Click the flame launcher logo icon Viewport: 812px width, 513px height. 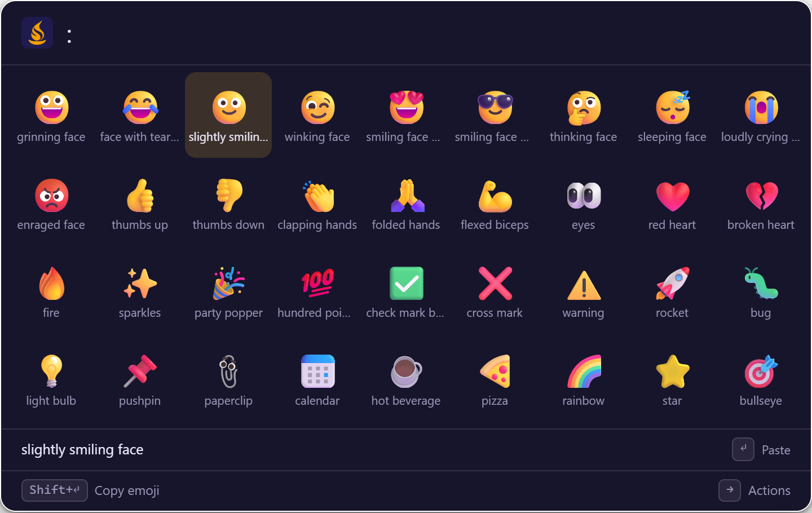37,33
